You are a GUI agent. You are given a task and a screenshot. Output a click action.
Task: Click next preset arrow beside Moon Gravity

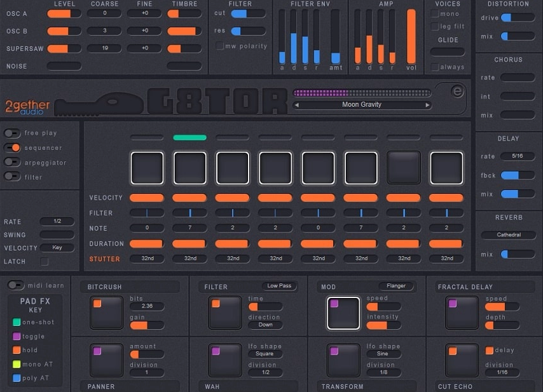[428, 105]
